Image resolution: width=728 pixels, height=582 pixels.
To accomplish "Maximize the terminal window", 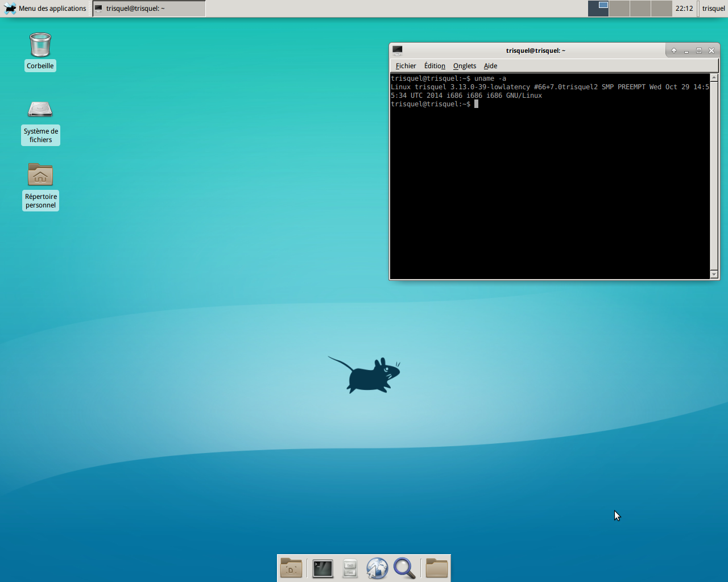I will [x=699, y=51].
